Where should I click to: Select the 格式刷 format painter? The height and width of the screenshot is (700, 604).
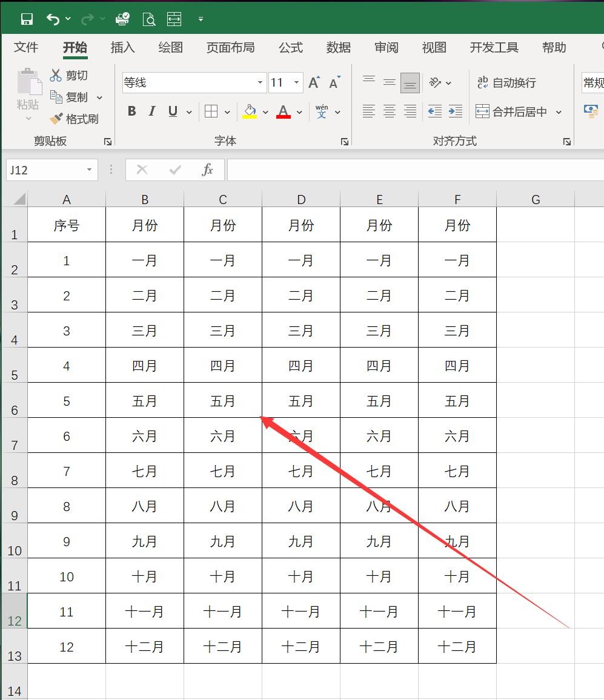(x=74, y=119)
